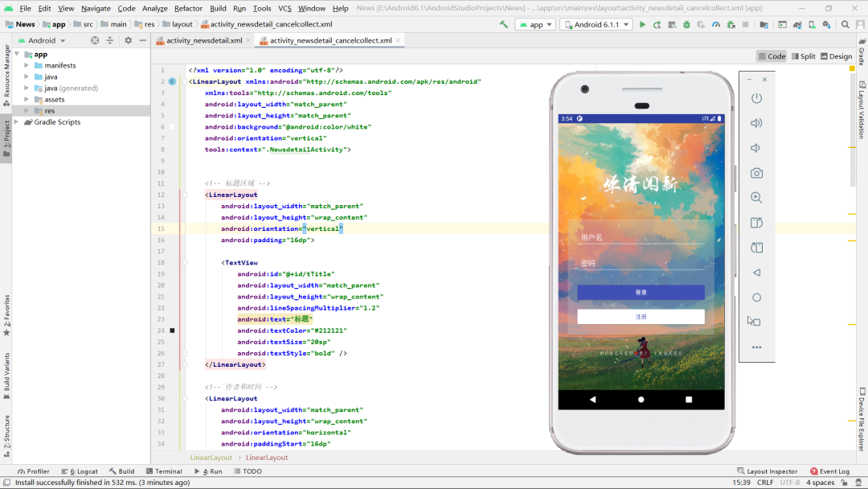Viewport: 868px width, 489px height.
Task: Decrease emulator volume
Action: pos(755,148)
